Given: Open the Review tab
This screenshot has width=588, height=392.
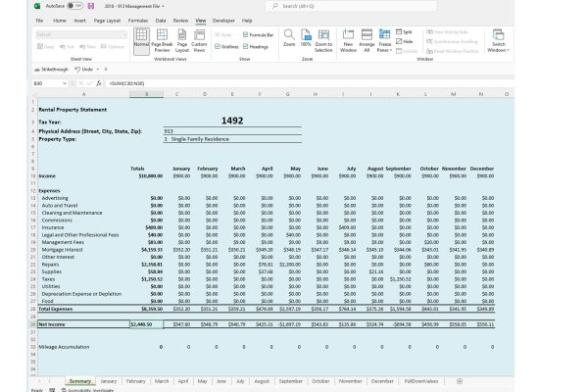Looking at the screenshot, I should pos(180,21).
